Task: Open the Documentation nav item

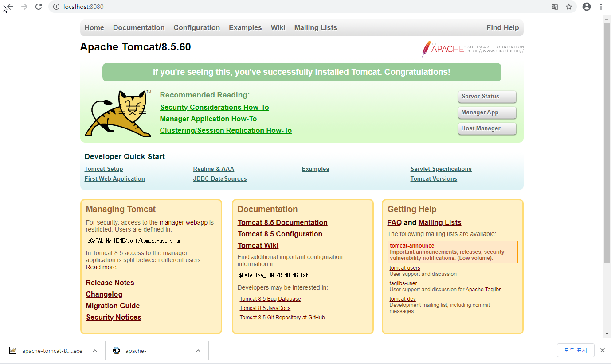Action: [139, 27]
